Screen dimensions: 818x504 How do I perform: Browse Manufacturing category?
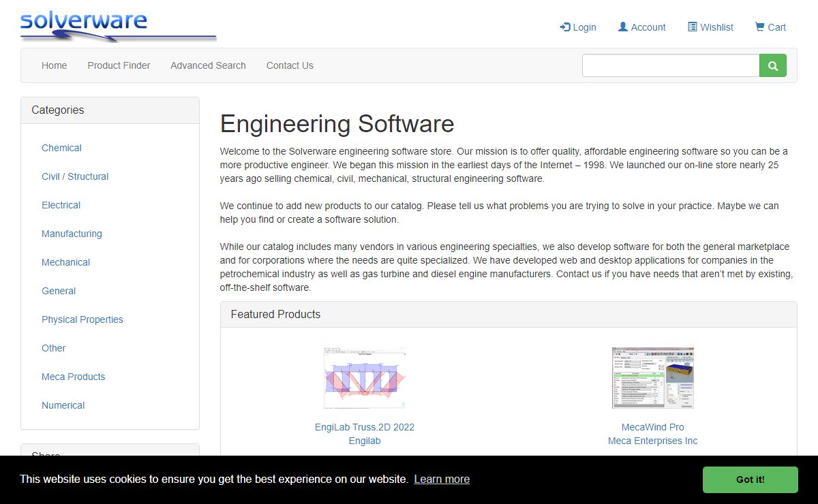(72, 234)
